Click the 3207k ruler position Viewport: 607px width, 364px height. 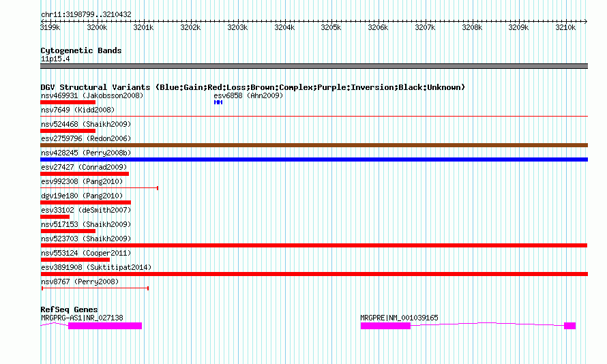tap(425, 27)
